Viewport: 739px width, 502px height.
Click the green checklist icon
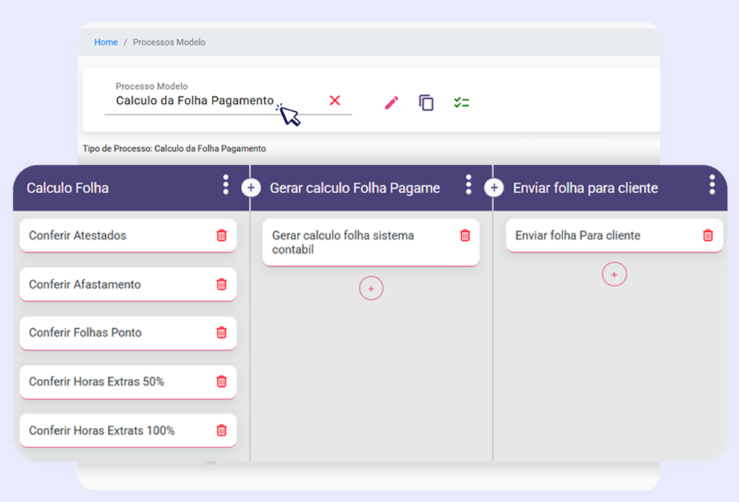461,103
